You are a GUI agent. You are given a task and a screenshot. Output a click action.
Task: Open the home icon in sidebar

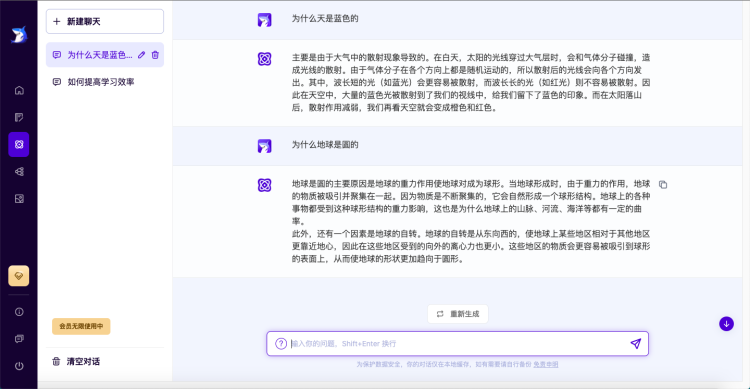[x=19, y=90]
